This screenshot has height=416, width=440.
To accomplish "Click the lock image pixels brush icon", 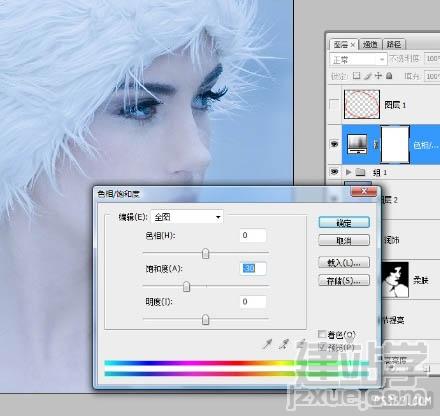I will pos(367,76).
